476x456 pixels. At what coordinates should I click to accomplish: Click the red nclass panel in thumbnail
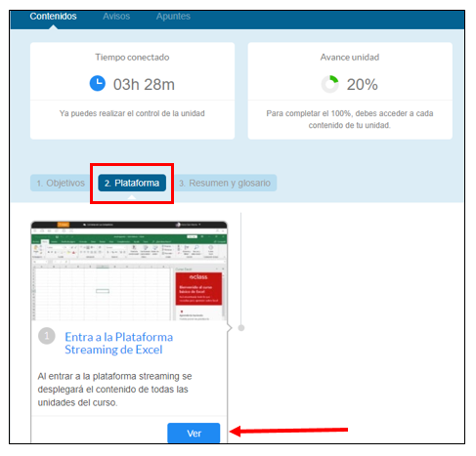[198, 289]
